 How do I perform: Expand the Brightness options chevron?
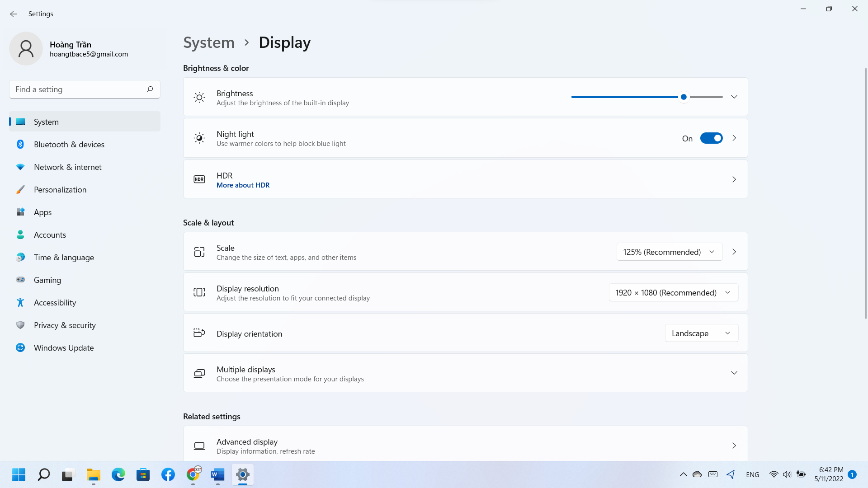pos(734,97)
